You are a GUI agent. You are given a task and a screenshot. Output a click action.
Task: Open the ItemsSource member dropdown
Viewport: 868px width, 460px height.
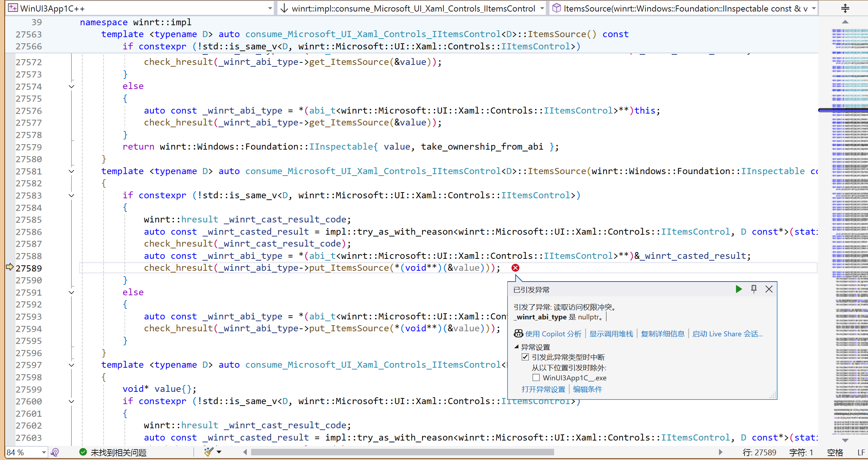point(814,8)
